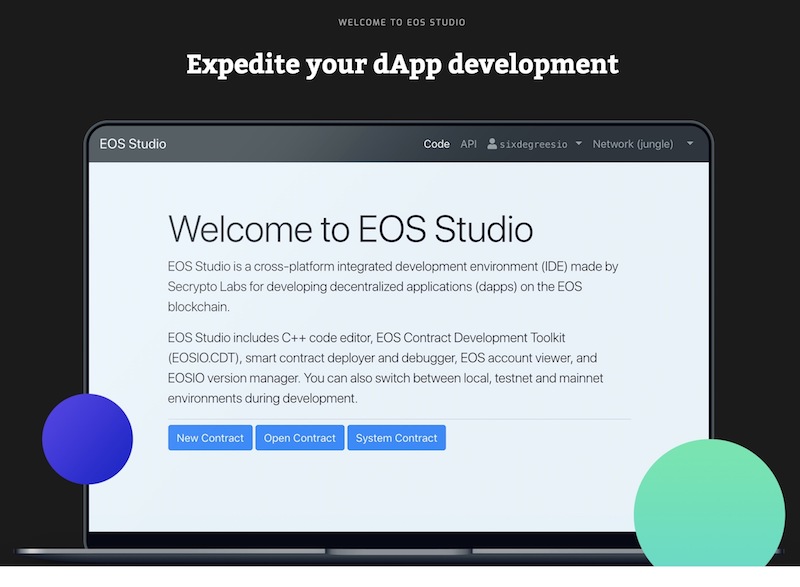Click the Open Contract button
The width and height of the screenshot is (800, 587).
coord(300,438)
